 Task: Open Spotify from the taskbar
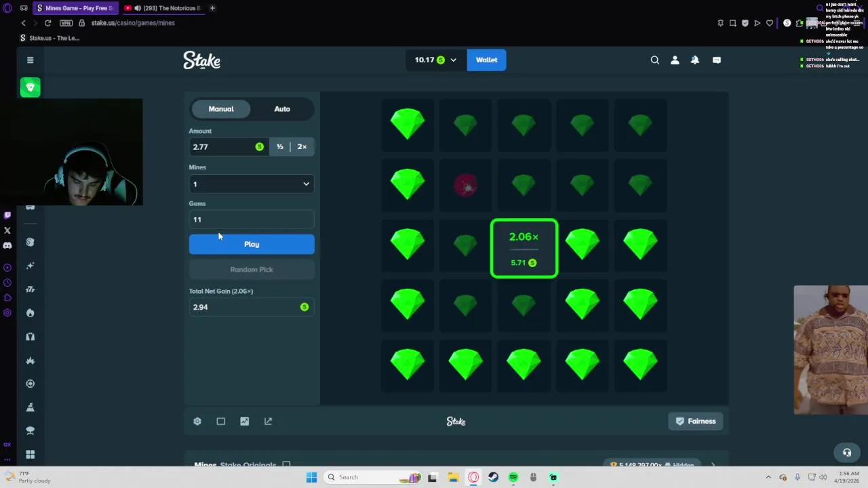[x=513, y=477]
